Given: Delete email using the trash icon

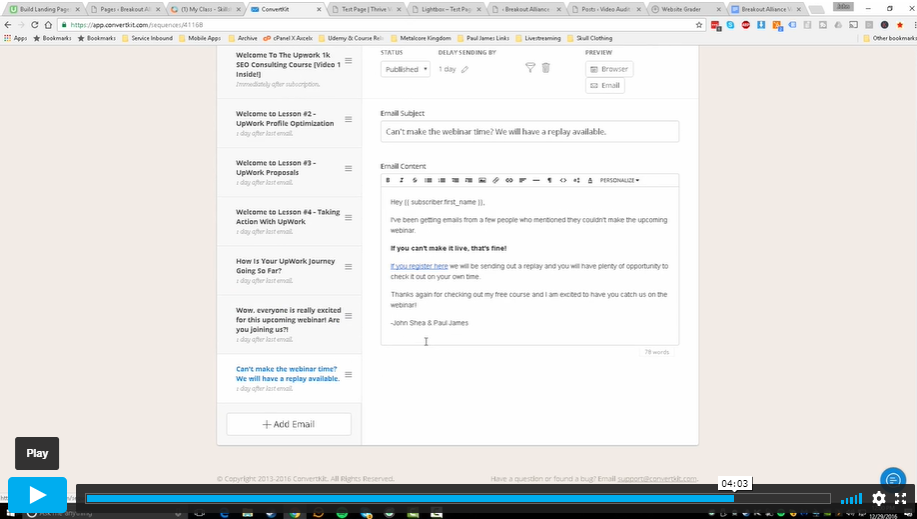Looking at the screenshot, I should (x=546, y=68).
